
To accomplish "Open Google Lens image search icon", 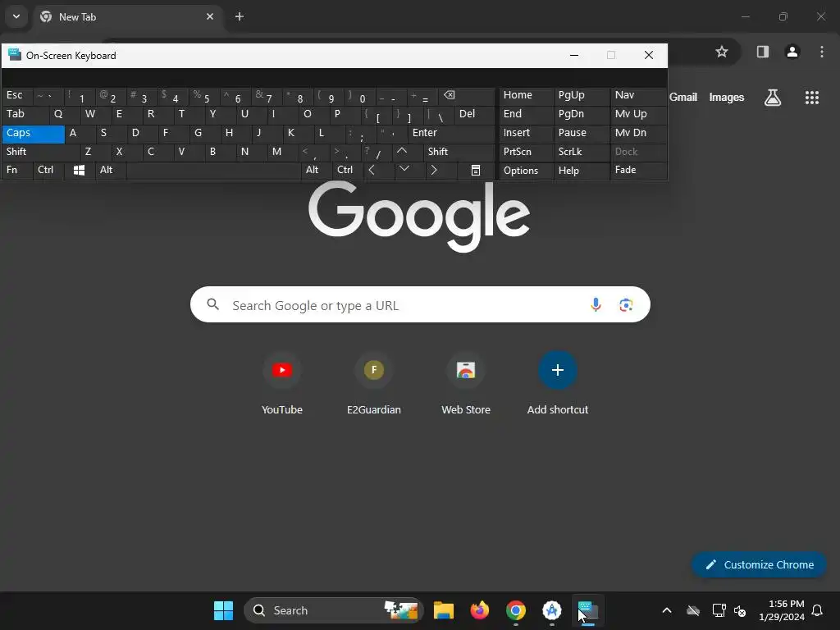I will coord(626,305).
